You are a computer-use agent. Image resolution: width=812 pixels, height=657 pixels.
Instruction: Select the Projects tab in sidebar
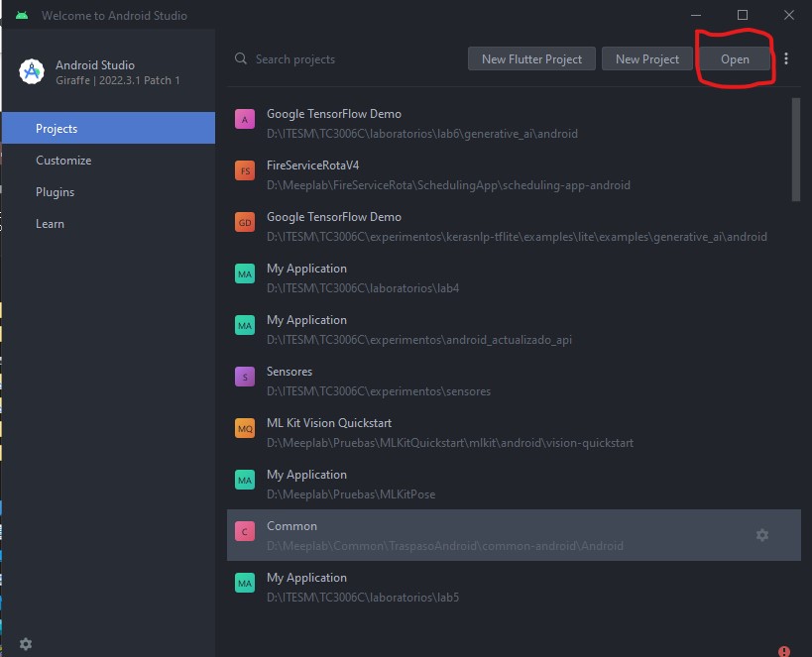[108, 129]
